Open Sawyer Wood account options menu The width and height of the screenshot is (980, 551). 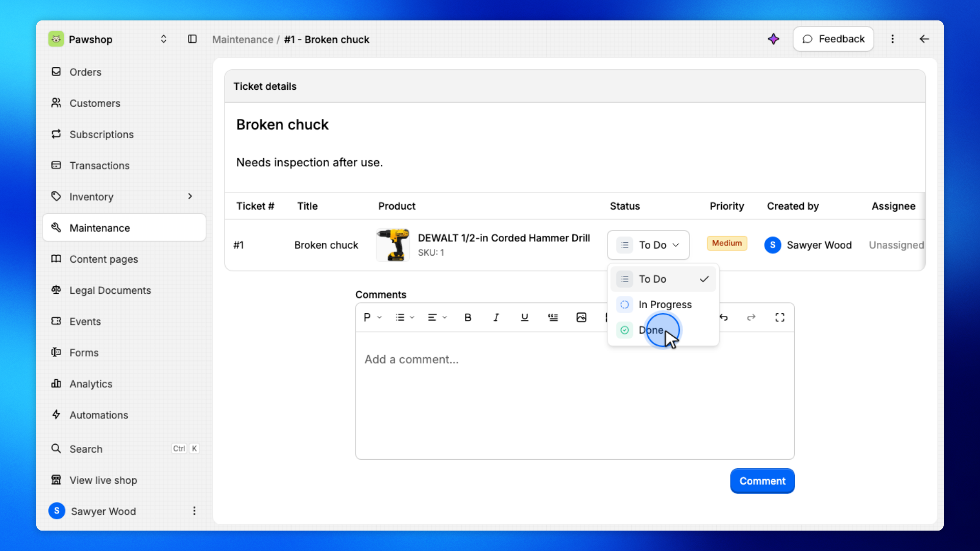pos(194,511)
